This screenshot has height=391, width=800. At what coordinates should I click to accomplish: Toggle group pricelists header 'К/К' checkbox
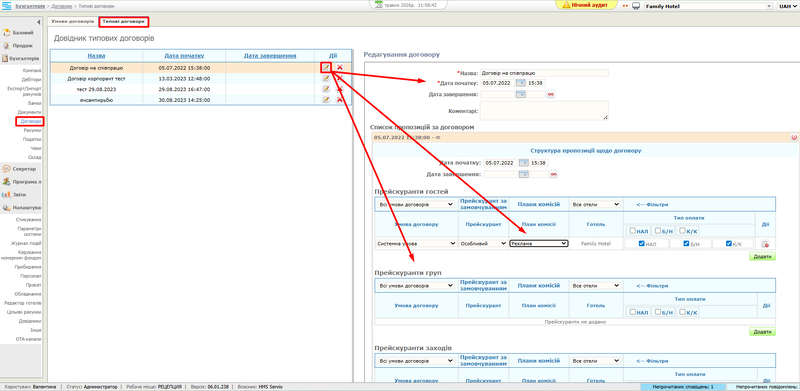click(682, 312)
